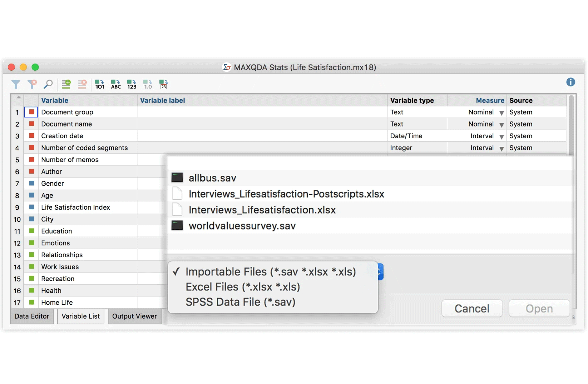Open the search magnifier tool
This screenshot has width=588, height=384.
pos(48,84)
